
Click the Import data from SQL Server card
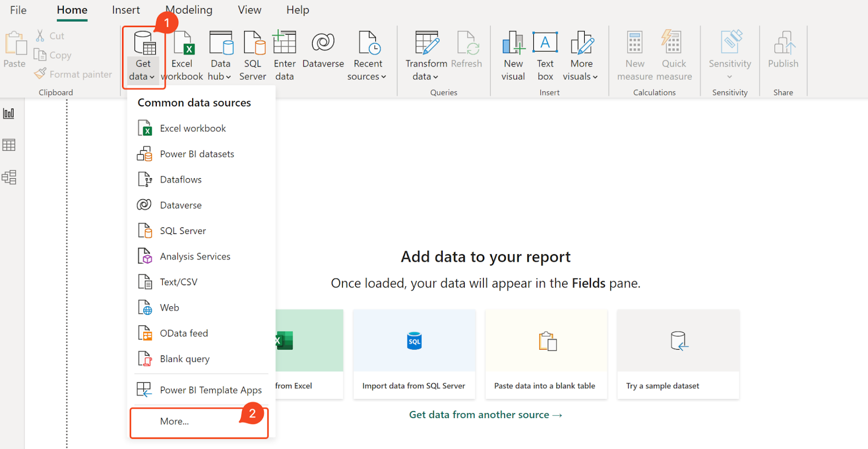pyautogui.click(x=414, y=354)
